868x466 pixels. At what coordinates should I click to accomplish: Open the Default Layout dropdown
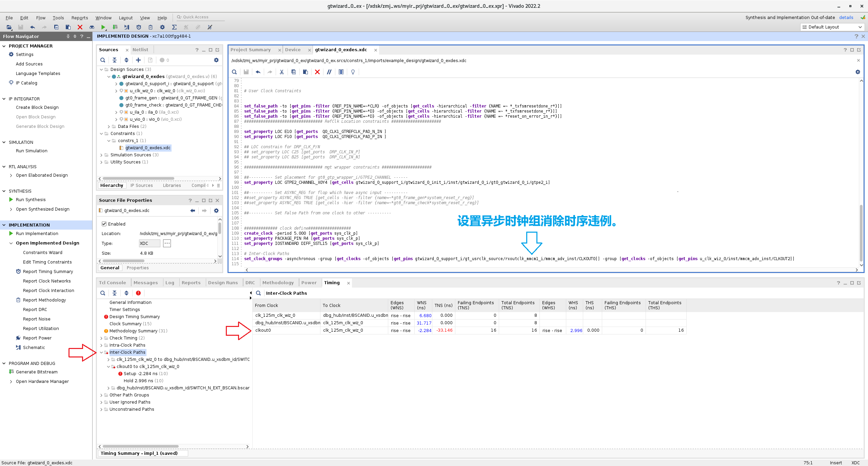pos(832,27)
